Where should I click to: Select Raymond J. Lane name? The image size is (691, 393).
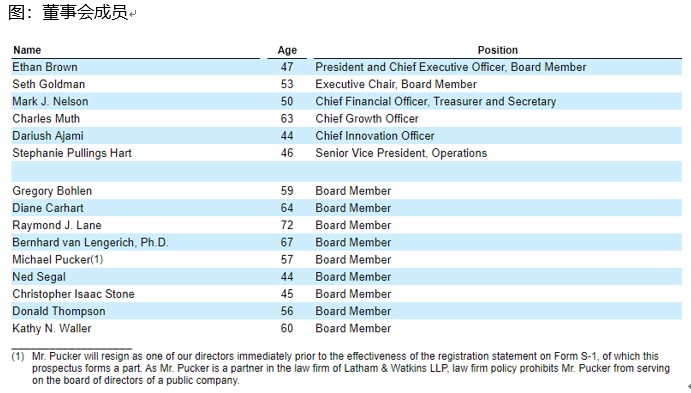[57, 225]
